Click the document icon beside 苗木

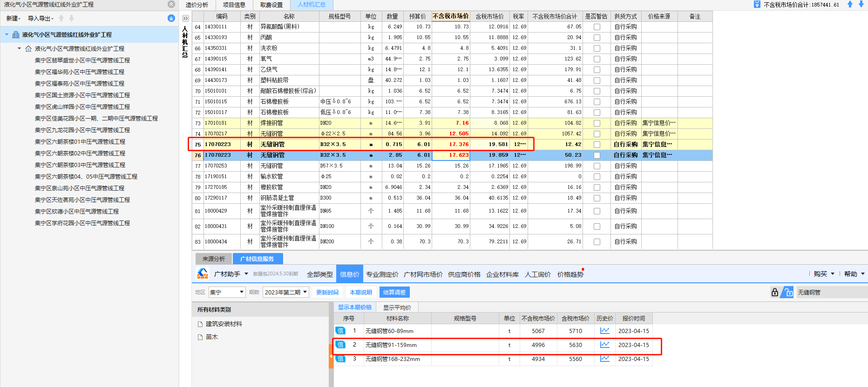pyautogui.click(x=200, y=337)
